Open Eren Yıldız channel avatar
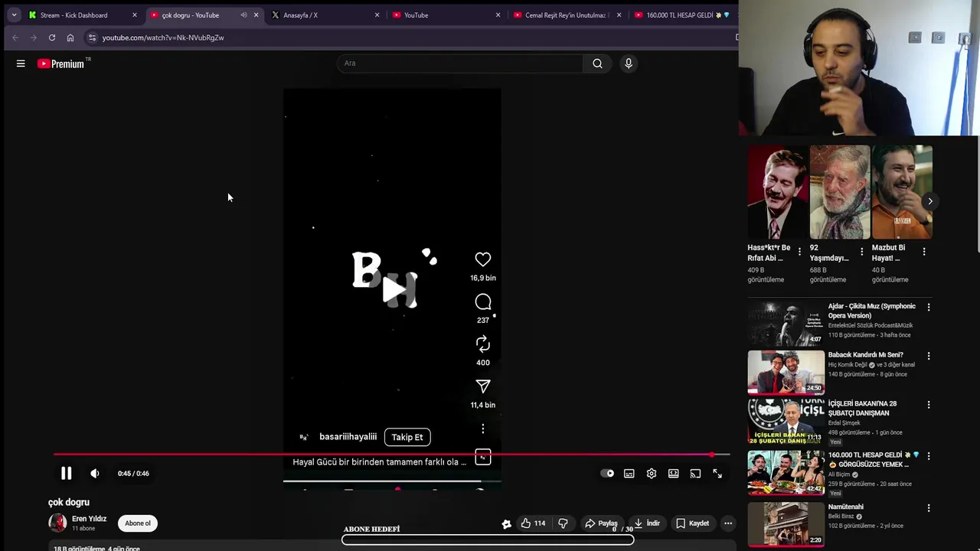 [57, 523]
